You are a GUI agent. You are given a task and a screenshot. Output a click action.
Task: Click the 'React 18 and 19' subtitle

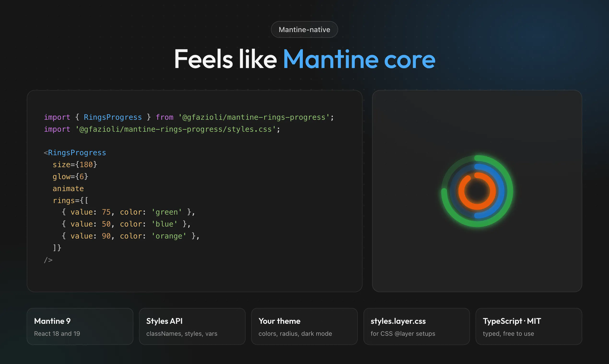pyautogui.click(x=57, y=334)
